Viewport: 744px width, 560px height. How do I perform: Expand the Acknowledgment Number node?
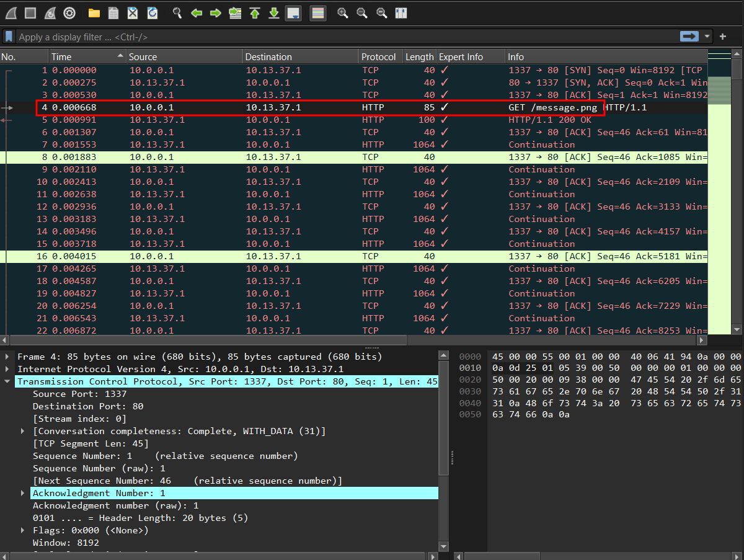click(x=24, y=493)
